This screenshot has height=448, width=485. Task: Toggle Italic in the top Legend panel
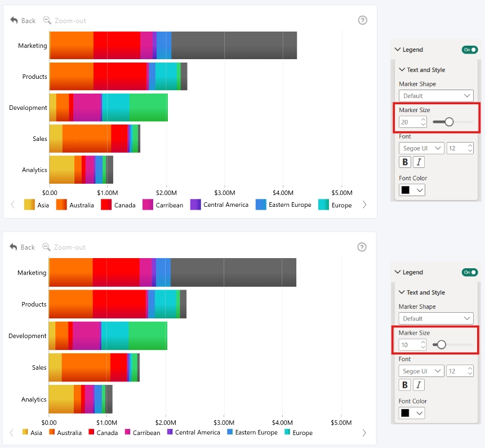(x=419, y=162)
